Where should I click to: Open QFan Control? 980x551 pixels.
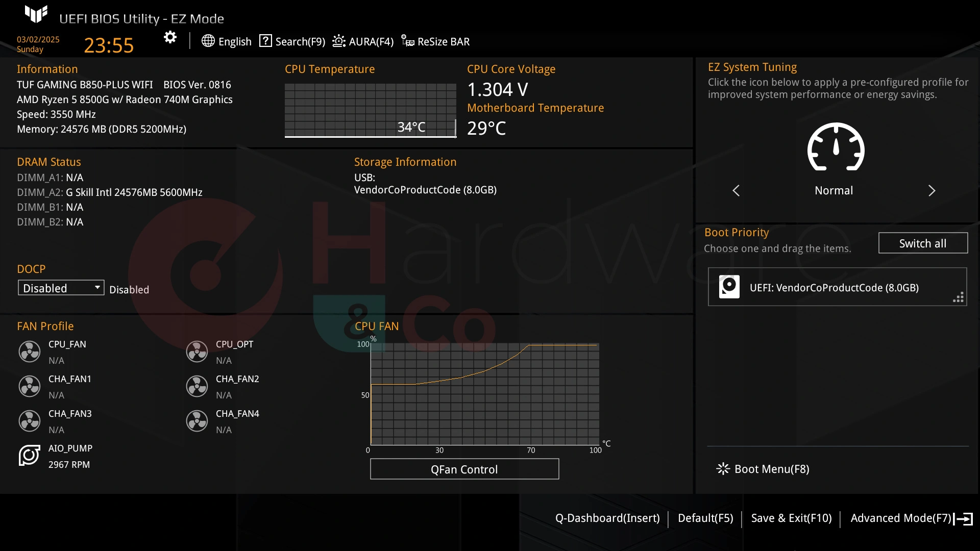click(x=464, y=469)
